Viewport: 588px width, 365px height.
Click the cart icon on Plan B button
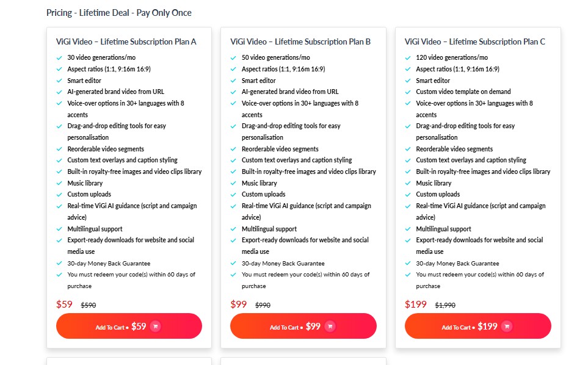[330, 326]
